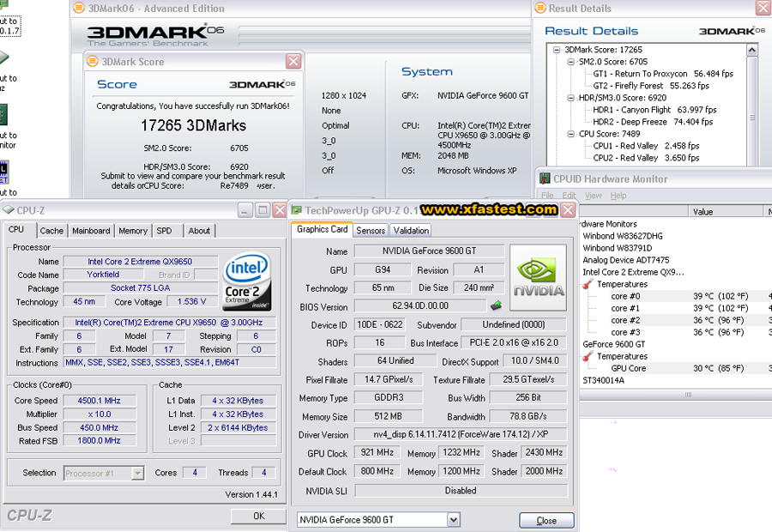The height and width of the screenshot is (532, 772).
Task: Select the GT2 - Firefly Forest row
Action: (651, 86)
